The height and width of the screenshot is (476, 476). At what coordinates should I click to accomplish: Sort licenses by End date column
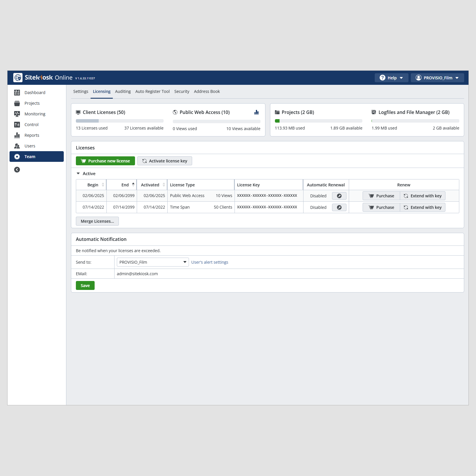point(125,185)
